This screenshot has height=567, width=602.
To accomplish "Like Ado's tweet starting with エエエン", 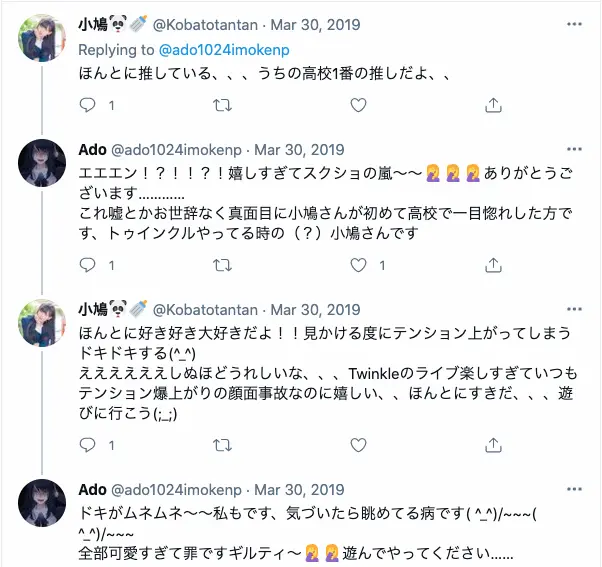I will coord(360,265).
